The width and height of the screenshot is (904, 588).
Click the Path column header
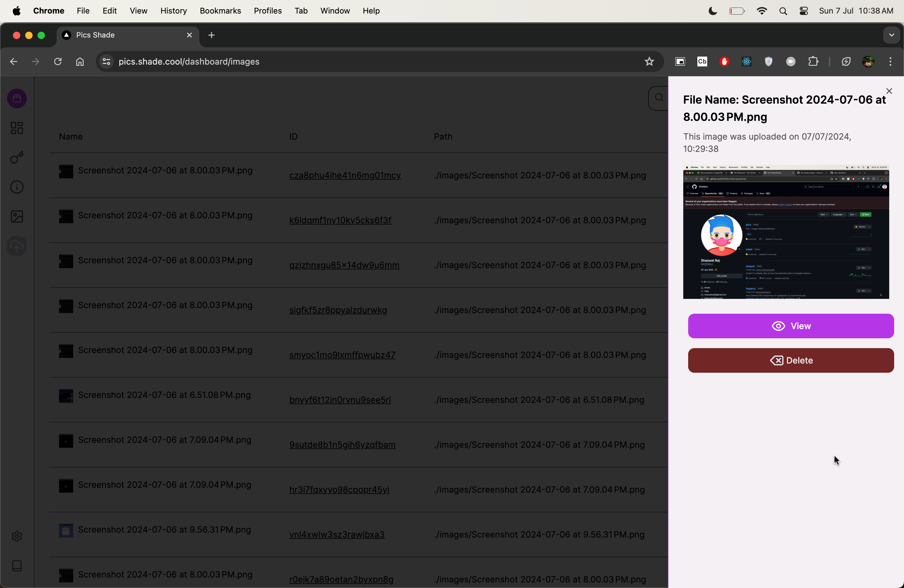443,137
